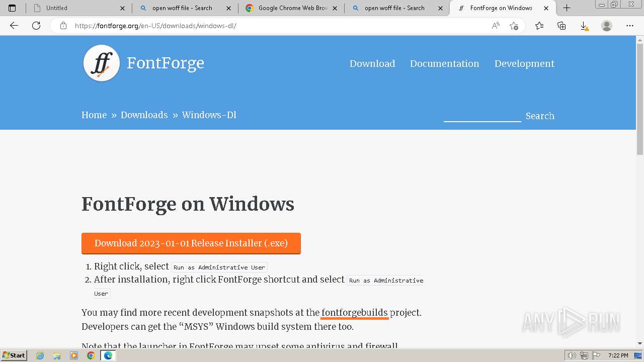
Task: Click the FontForge site title
Action: [x=166, y=63]
